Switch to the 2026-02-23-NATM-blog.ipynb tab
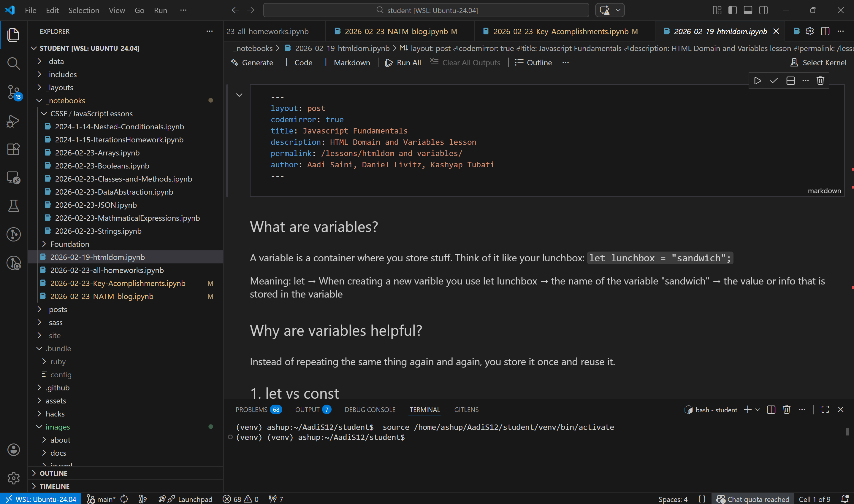The image size is (854, 504). click(400, 31)
